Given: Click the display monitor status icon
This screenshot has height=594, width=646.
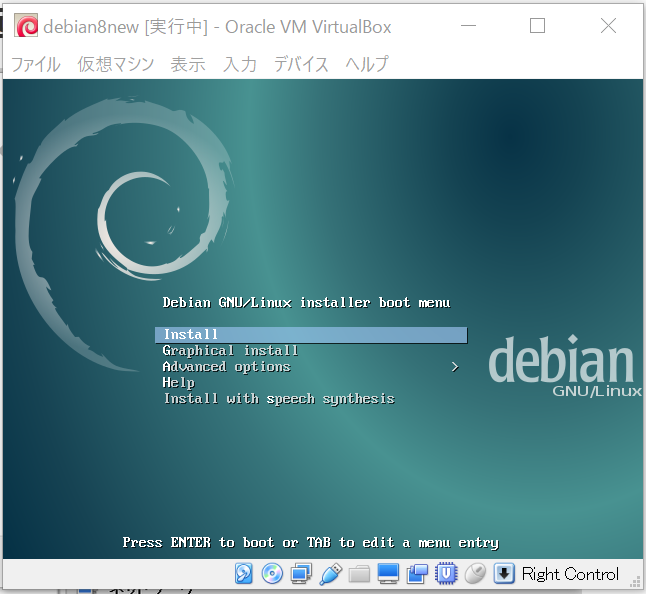Looking at the screenshot, I should click(388, 574).
